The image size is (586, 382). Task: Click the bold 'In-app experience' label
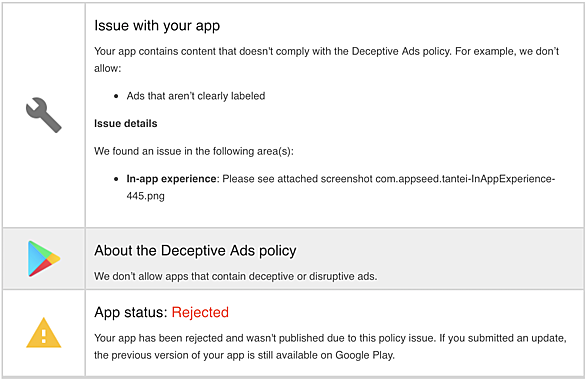point(171,179)
